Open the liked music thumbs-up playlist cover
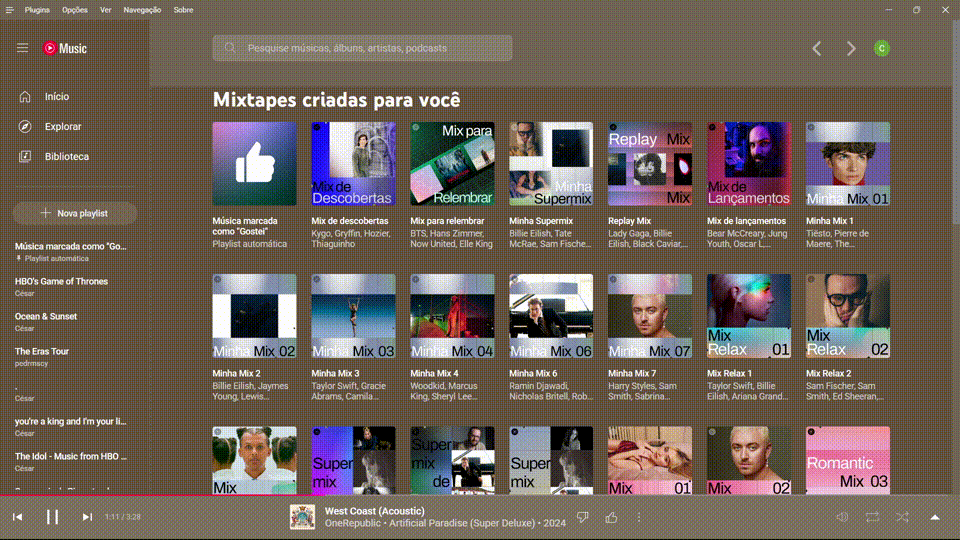This screenshot has height=540, width=960. [x=255, y=163]
